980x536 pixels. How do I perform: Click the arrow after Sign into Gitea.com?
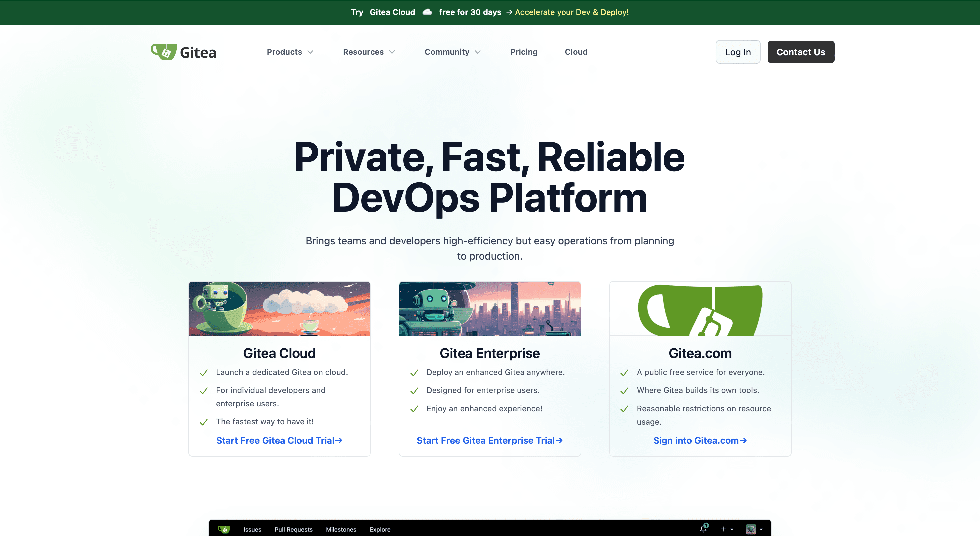(743, 440)
